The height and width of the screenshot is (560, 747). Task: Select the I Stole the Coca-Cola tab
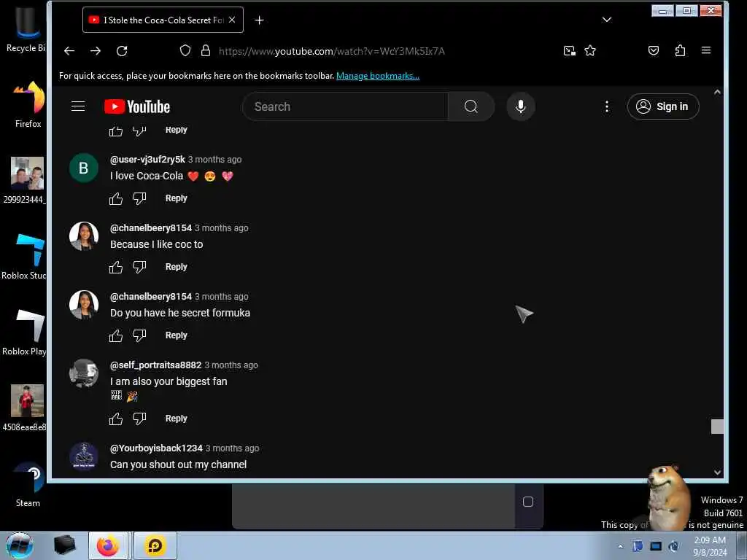(x=163, y=20)
